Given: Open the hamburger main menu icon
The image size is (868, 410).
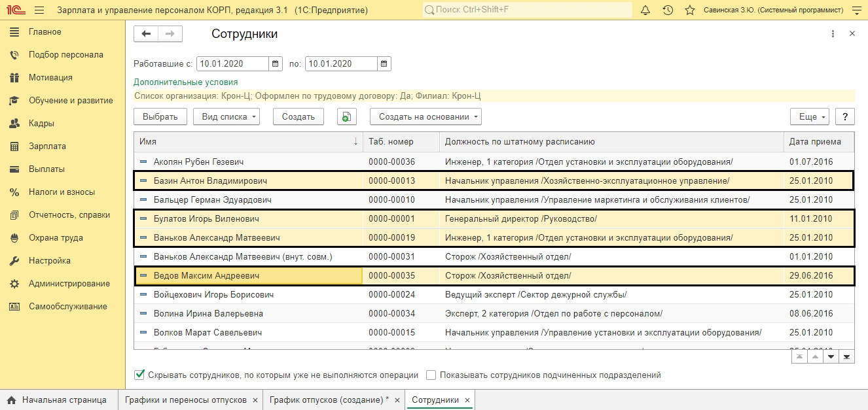Looking at the screenshot, I should [x=39, y=10].
